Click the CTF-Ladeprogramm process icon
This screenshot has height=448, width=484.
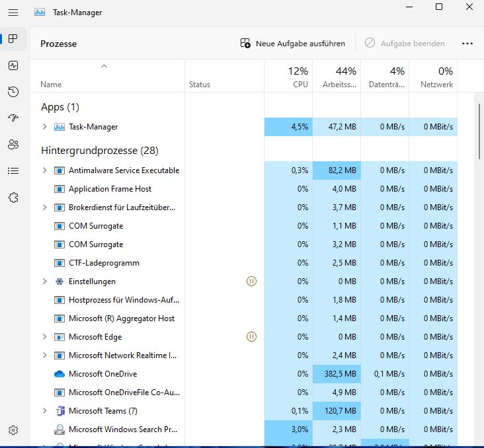[x=60, y=263]
